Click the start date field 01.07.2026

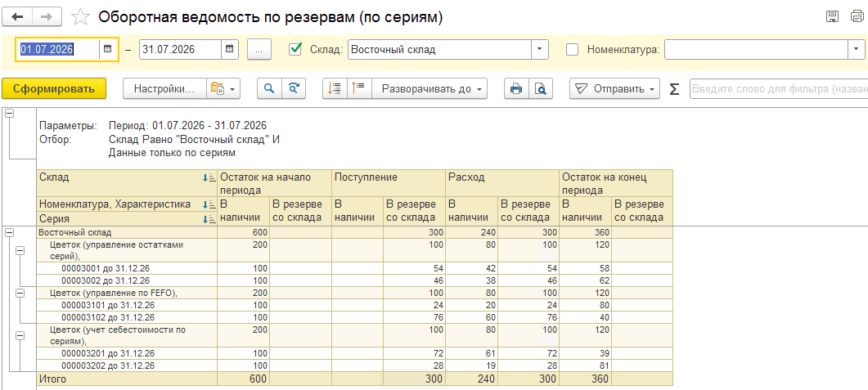click(x=57, y=49)
